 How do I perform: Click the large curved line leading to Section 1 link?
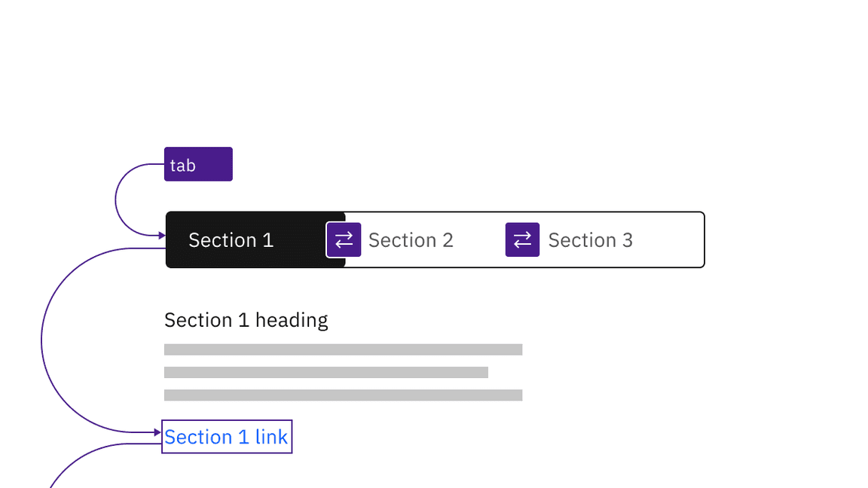[41, 340]
